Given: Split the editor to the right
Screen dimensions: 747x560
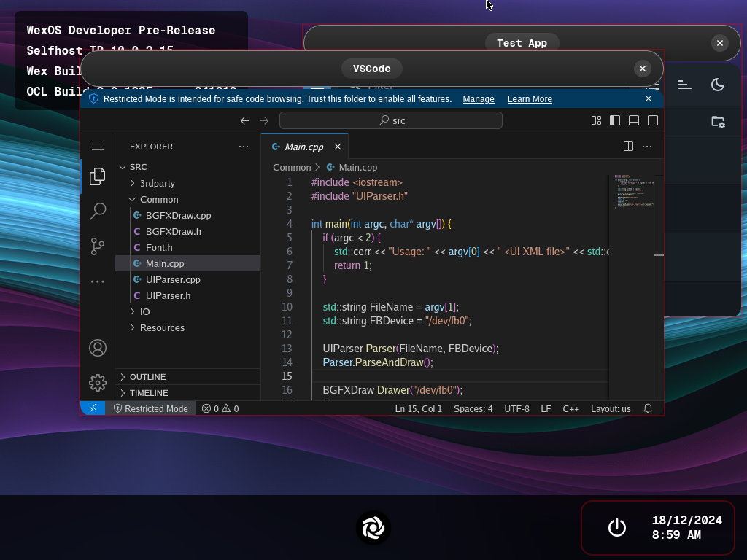Looking at the screenshot, I should pos(628,146).
